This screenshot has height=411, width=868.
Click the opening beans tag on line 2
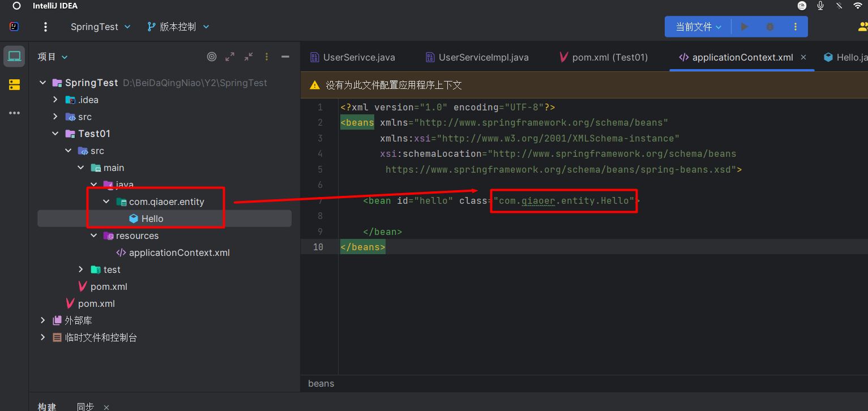(357, 122)
